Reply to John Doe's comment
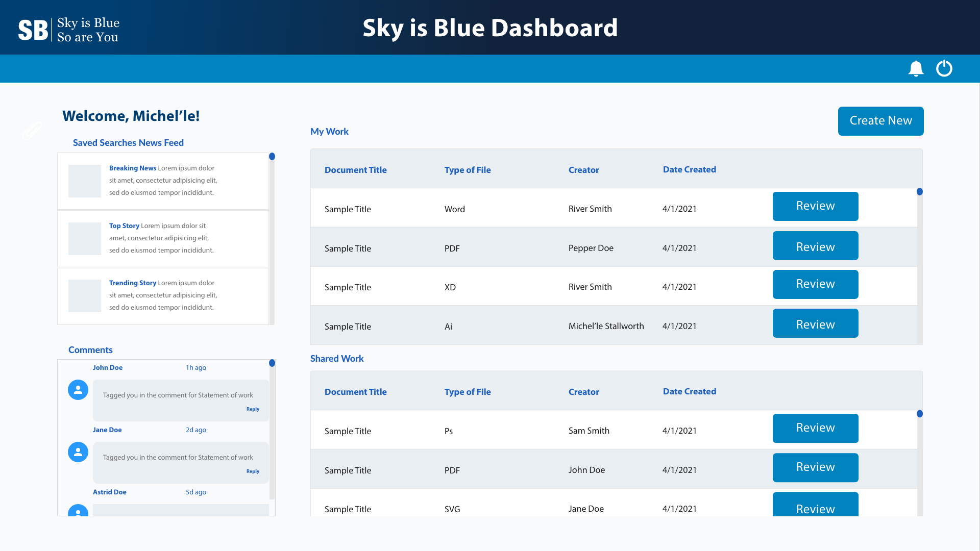980x551 pixels. click(253, 409)
